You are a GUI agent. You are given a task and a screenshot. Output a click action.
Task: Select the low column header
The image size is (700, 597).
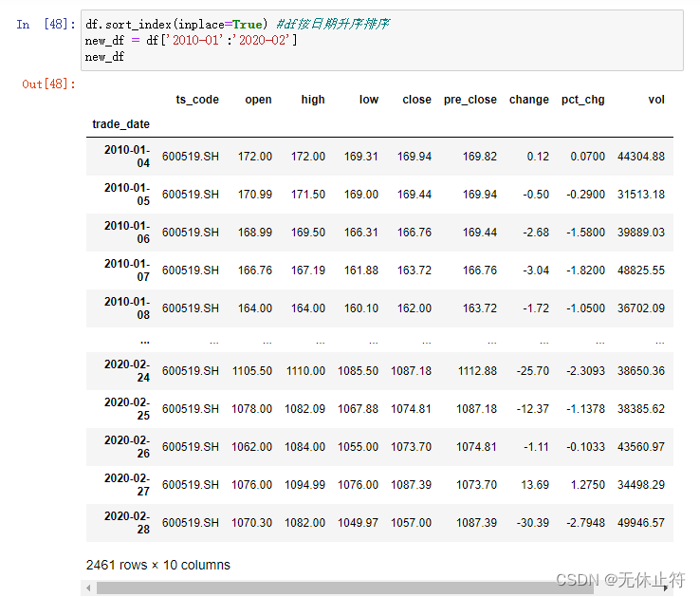point(369,100)
